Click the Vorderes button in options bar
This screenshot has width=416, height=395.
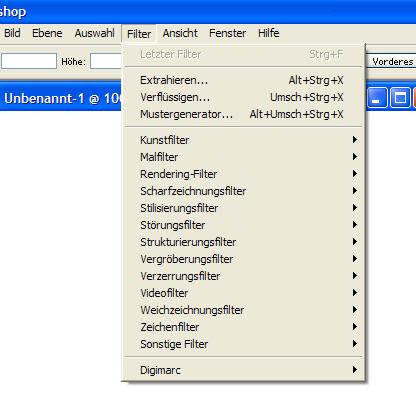pos(391,62)
